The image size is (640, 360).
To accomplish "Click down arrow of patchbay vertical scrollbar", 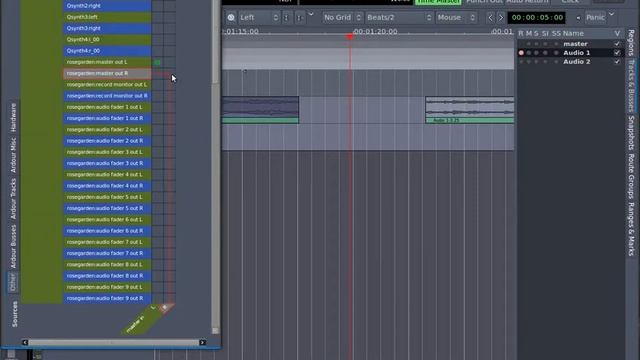I will [x=215, y=331].
